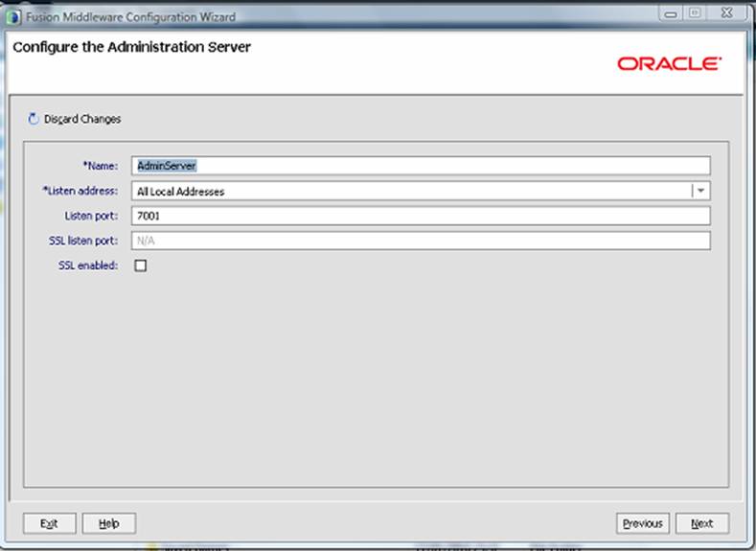This screenshot has height=551, width=756.
Task: Click the Oracle logo
Action: [x=669, y=63]
